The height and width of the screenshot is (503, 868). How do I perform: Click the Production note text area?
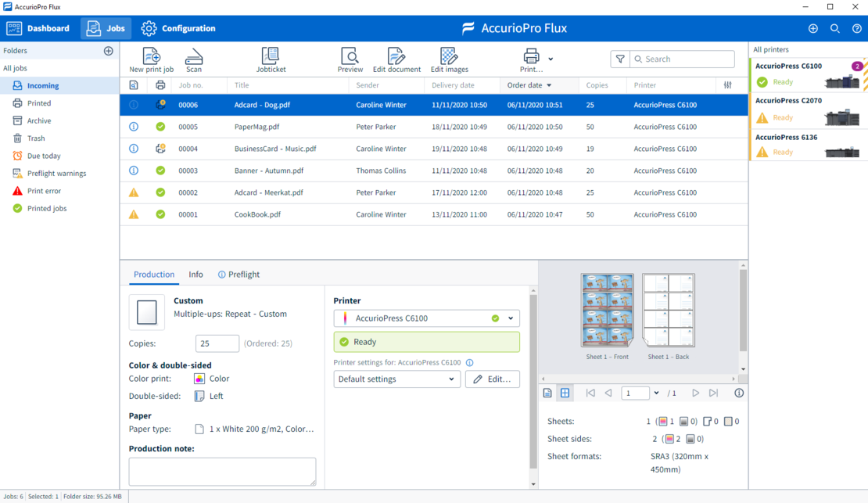pos(222,472)
